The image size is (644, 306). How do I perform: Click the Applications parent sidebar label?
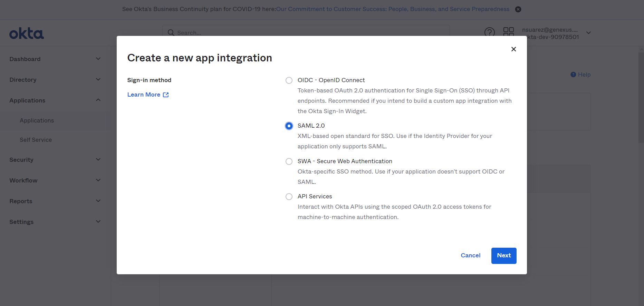(27, 100)
